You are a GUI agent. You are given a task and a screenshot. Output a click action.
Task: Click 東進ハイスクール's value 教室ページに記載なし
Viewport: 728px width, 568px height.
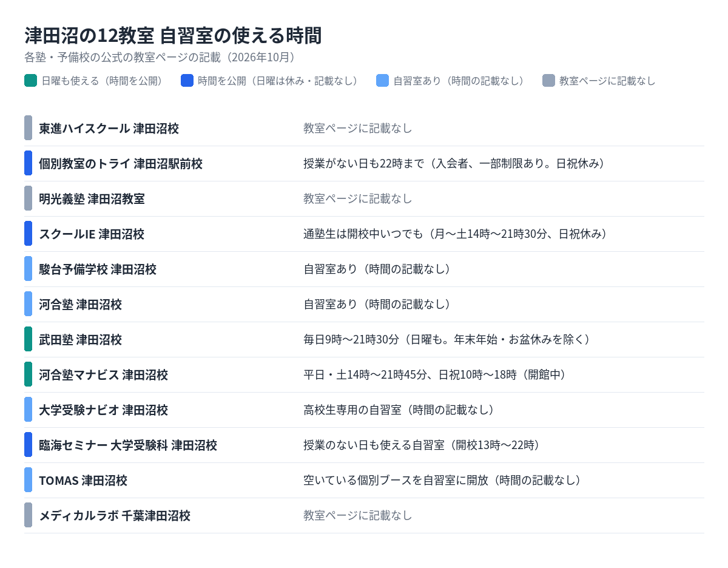pos(358,128)
